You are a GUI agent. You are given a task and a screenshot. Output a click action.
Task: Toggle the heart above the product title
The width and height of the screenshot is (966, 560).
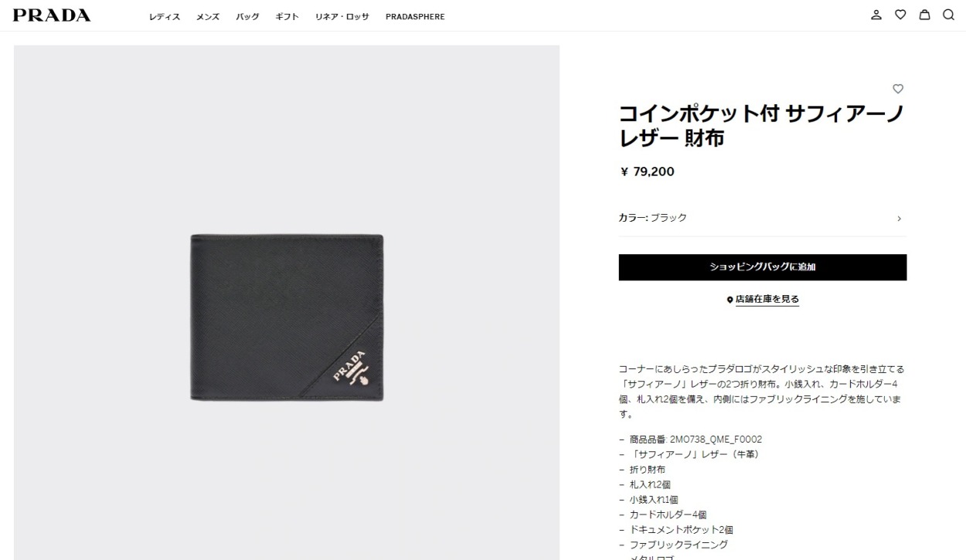click(x=898, y=89)
